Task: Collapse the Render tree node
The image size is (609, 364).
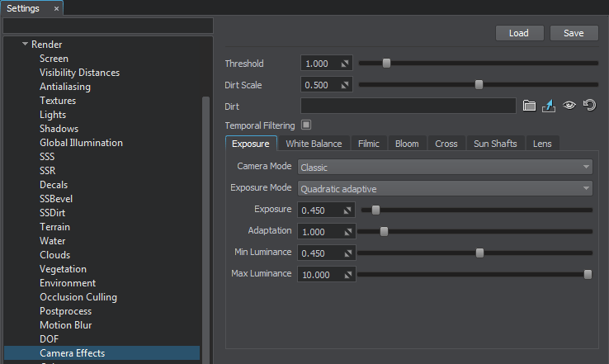Action: [25, 44]
